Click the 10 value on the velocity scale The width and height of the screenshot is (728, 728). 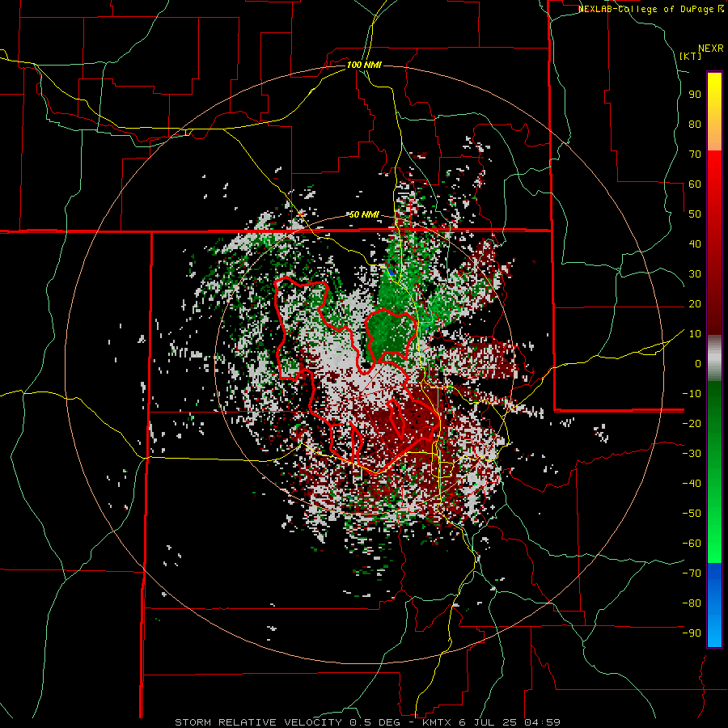tap(695, 334)
